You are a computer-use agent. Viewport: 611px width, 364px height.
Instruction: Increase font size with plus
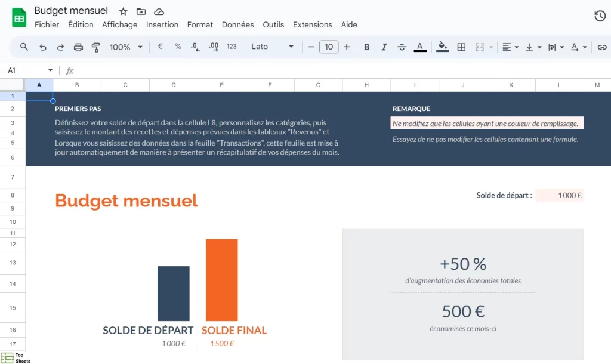(347, 47)
